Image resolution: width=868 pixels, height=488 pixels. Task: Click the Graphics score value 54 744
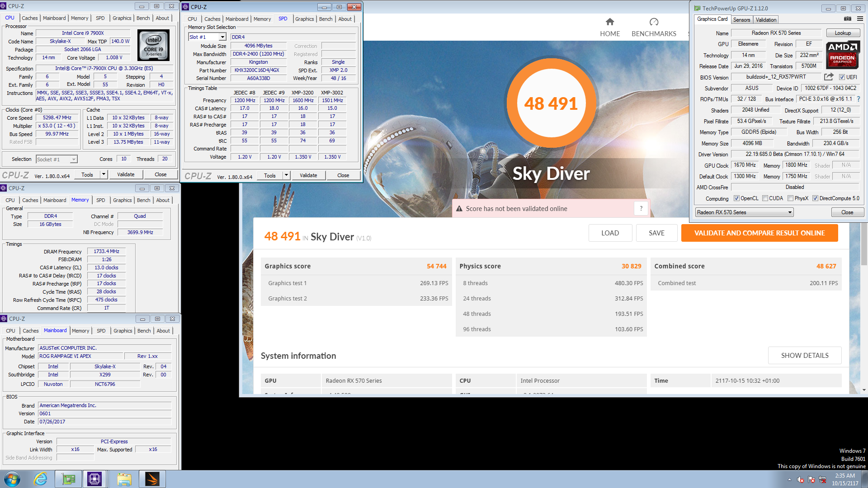(x=436, y=266)
